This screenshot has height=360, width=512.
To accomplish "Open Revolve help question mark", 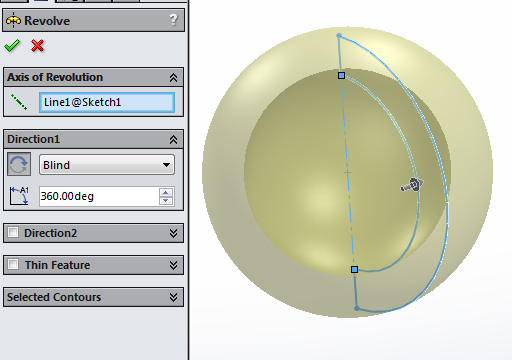I will pyautogui.click(x=173, y=20).
